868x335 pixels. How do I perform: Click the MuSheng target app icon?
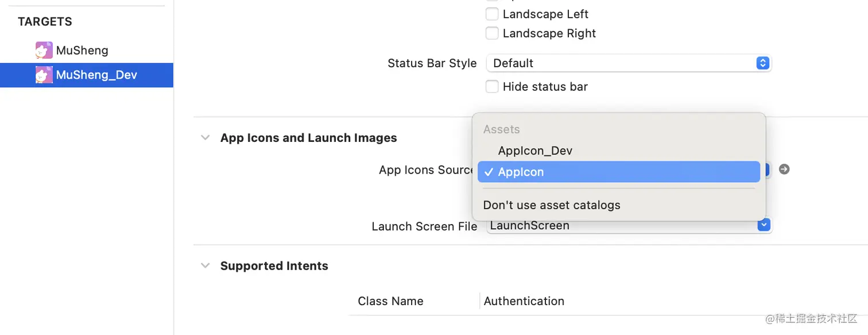[44, 51]
